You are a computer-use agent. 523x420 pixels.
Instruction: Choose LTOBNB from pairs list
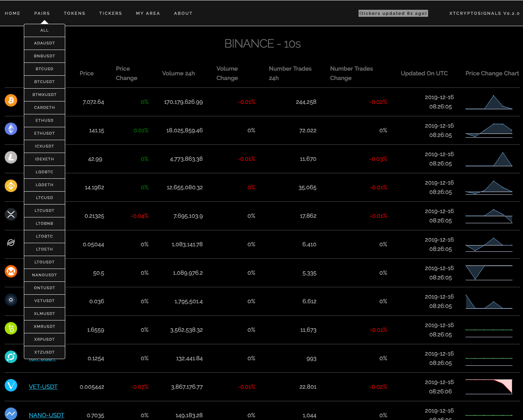pos(45,224)
